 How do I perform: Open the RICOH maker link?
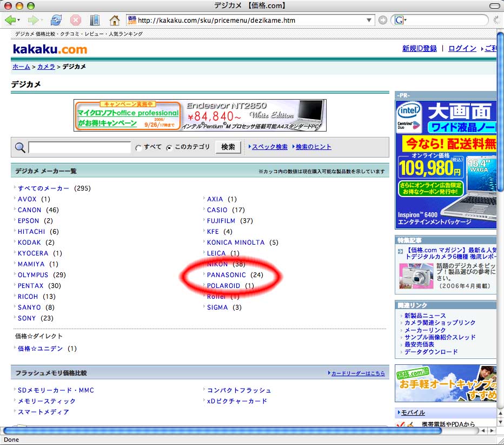coord(28,296)
